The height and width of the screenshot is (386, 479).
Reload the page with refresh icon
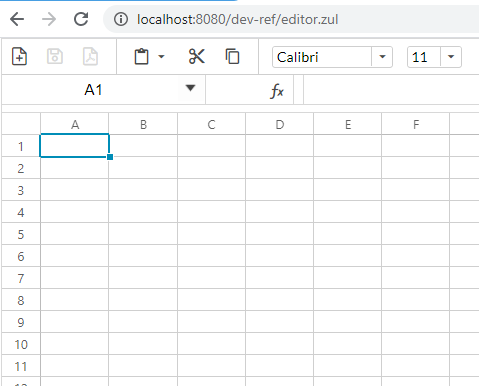click(81, 19)
